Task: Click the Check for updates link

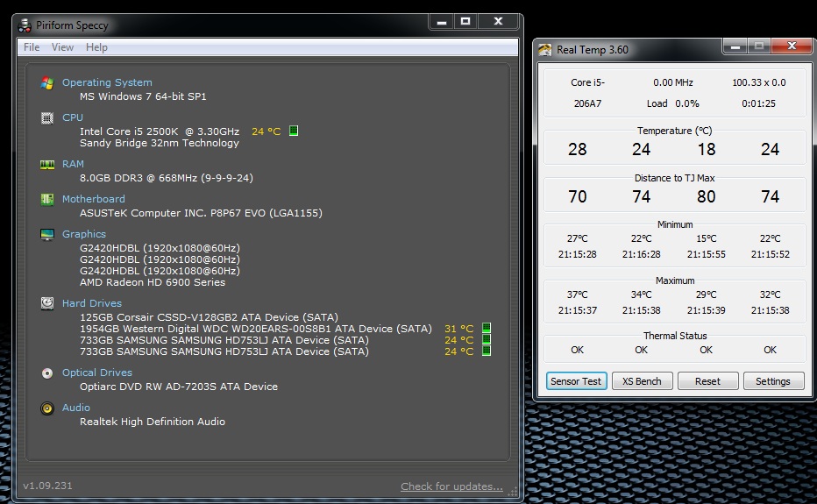Action: (451, 486)
